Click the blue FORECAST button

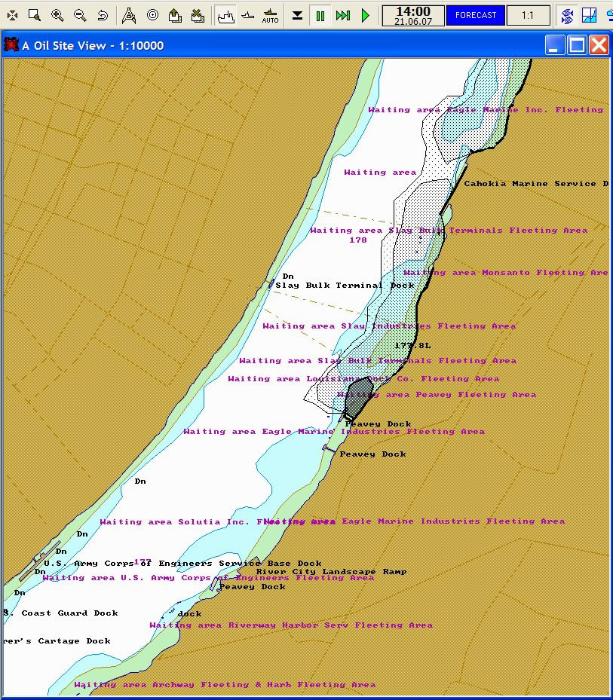click(475, 16)
